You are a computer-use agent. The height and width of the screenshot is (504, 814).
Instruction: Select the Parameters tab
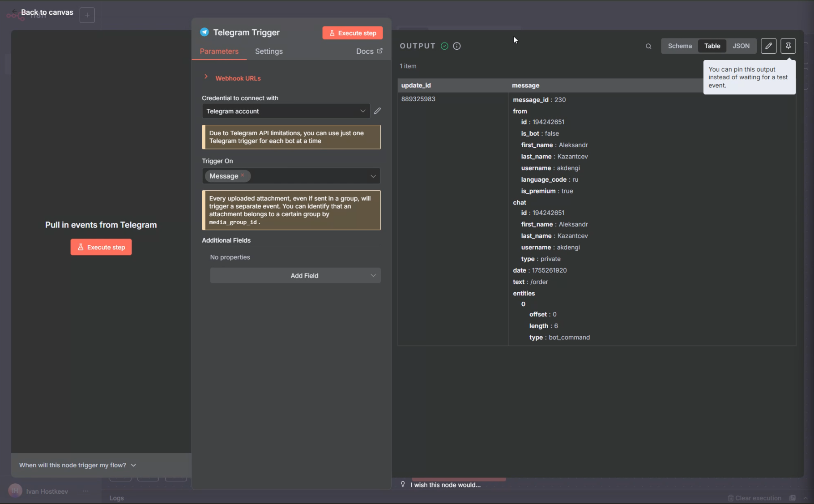(x=219, y=51)
